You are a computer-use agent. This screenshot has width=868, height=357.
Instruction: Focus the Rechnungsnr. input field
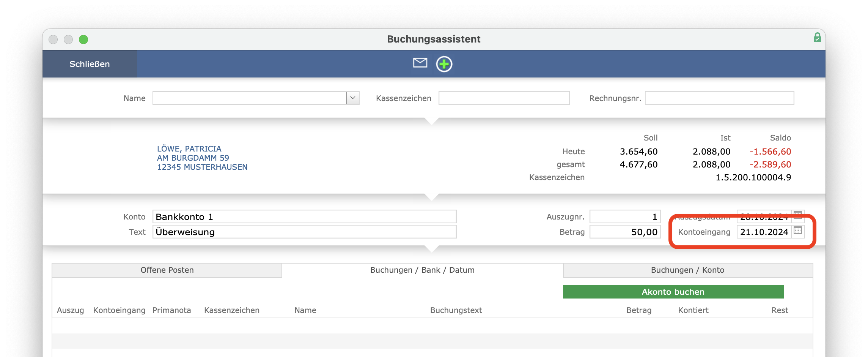[719, 98]
